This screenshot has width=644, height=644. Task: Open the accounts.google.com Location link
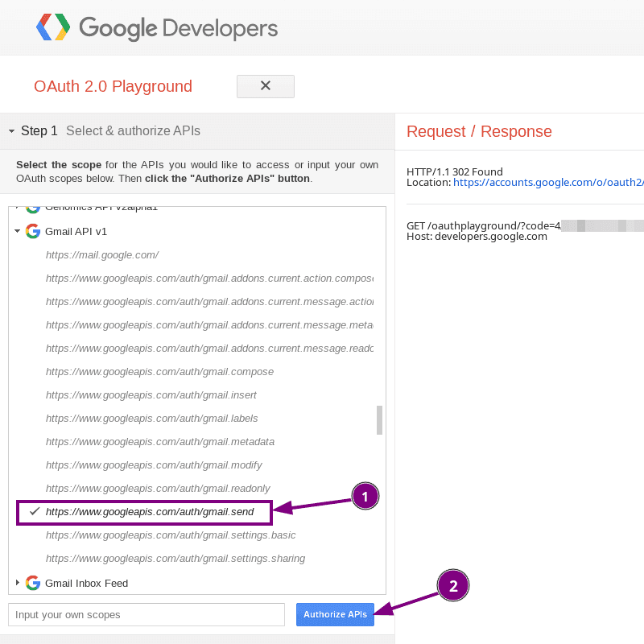[547, 183]
